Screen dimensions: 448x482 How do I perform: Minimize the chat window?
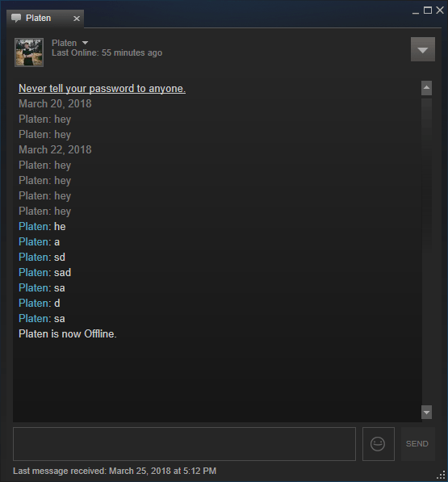(x=416, y=11)
